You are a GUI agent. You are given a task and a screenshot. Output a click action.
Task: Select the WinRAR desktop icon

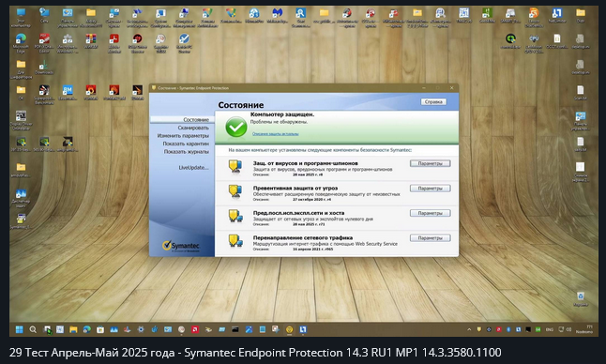pos(91,41)
